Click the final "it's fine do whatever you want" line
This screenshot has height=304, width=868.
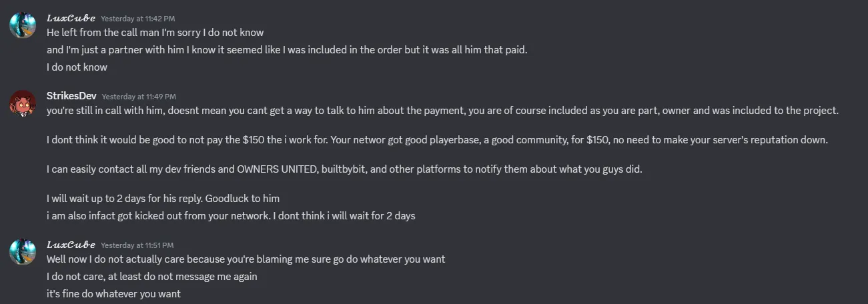click(113, 294)
